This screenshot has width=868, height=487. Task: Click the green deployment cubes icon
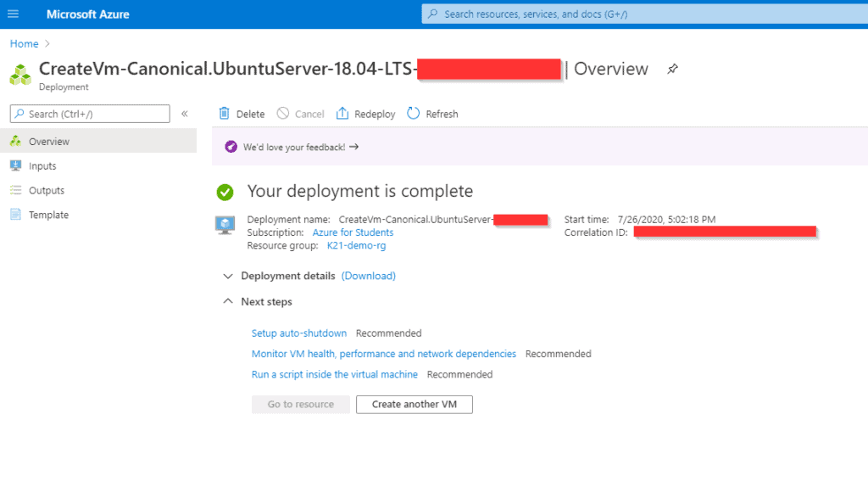[x=20, y=75]
